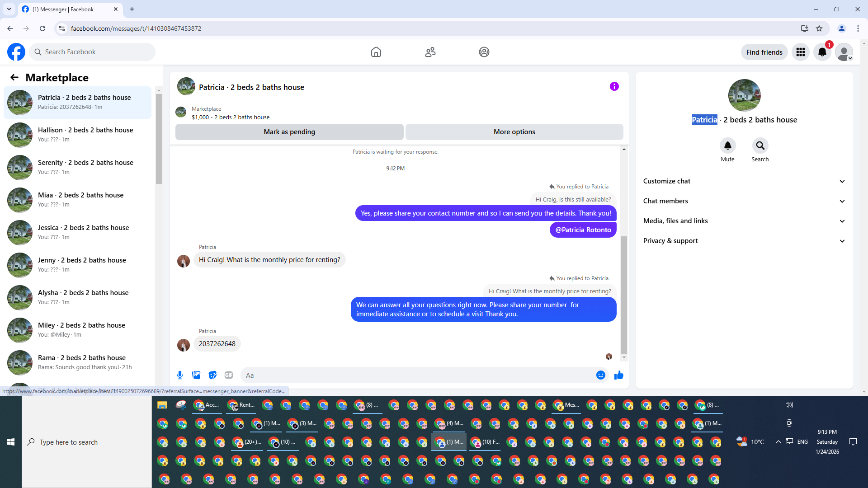Open Facebook notifications bell
The image size is (868, 488).
point(822,52)
